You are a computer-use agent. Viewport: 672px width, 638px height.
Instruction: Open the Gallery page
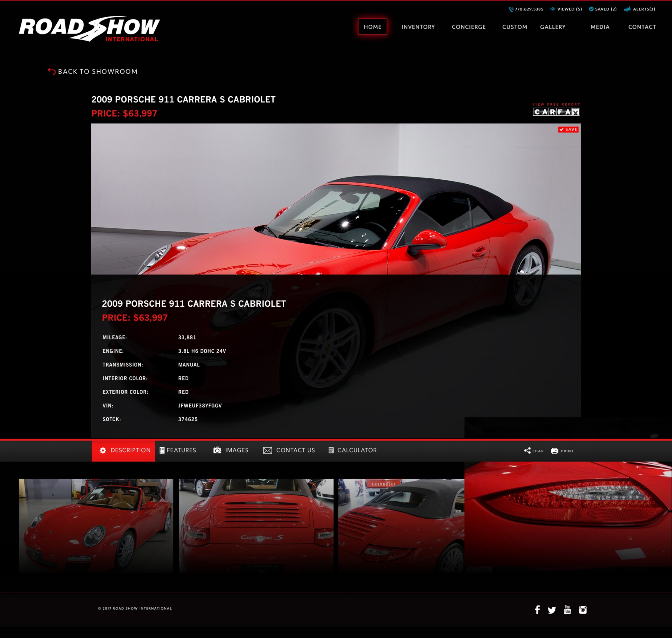tap(553, 27)
